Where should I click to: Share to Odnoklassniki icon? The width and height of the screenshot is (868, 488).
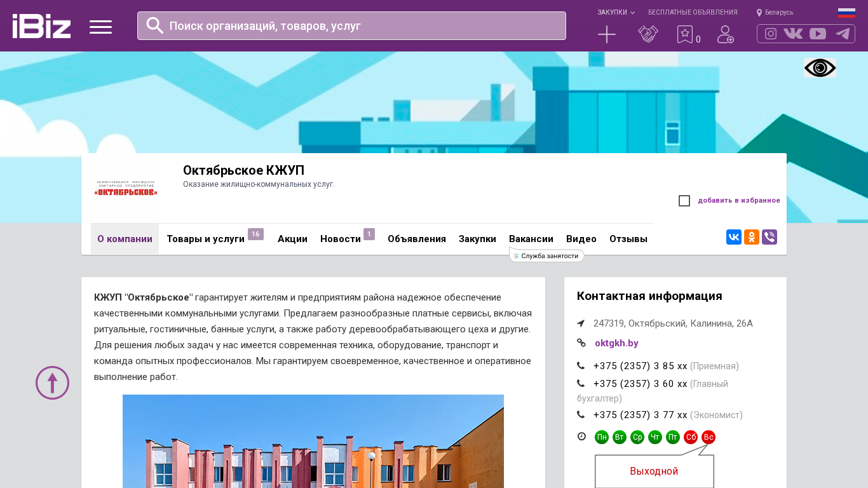pos(752,237)
